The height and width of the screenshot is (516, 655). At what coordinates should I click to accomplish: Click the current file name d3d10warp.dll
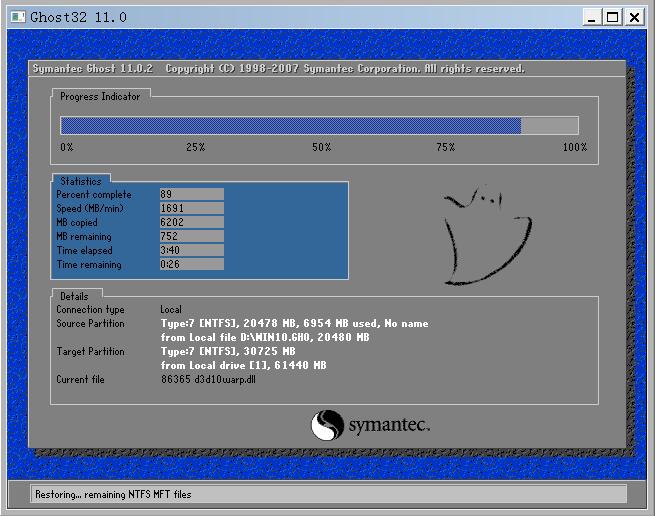pyautogui.click(x=222, y=380)
